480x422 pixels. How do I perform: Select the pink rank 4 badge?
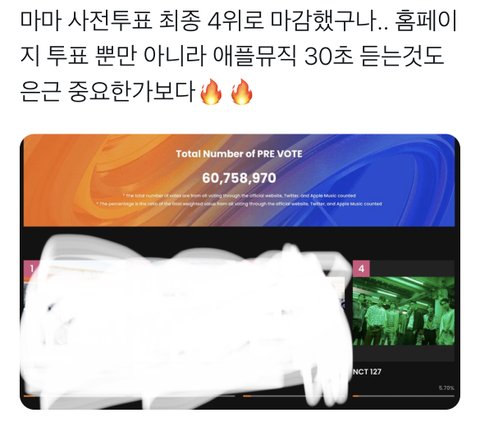point(361,269)
